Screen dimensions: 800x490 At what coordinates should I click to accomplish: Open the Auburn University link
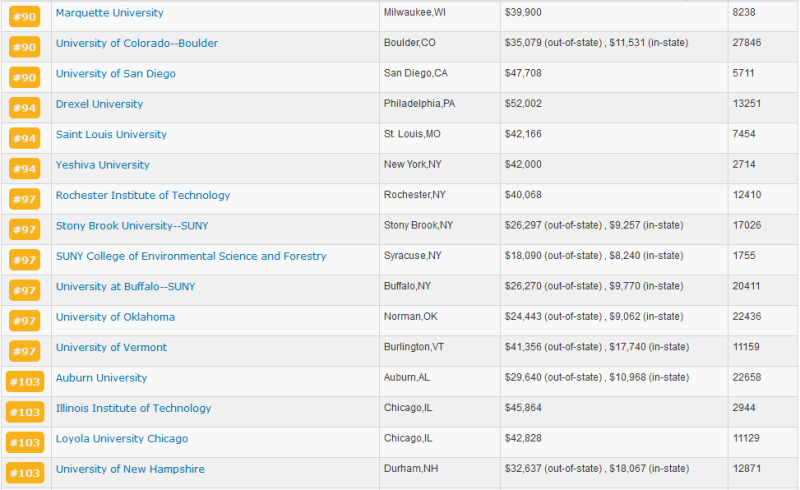click(x=102, y=378)
